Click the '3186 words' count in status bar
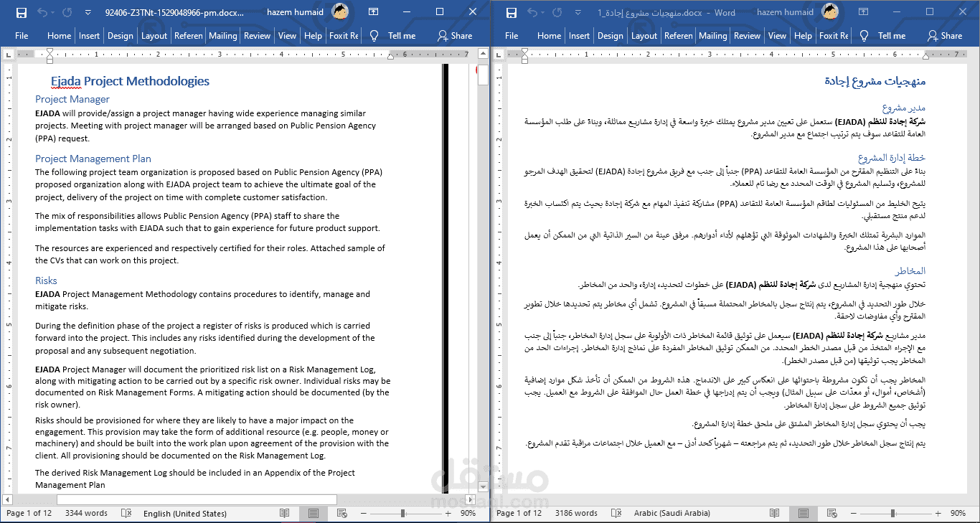The image size is (980, 523). click(576, 513)
